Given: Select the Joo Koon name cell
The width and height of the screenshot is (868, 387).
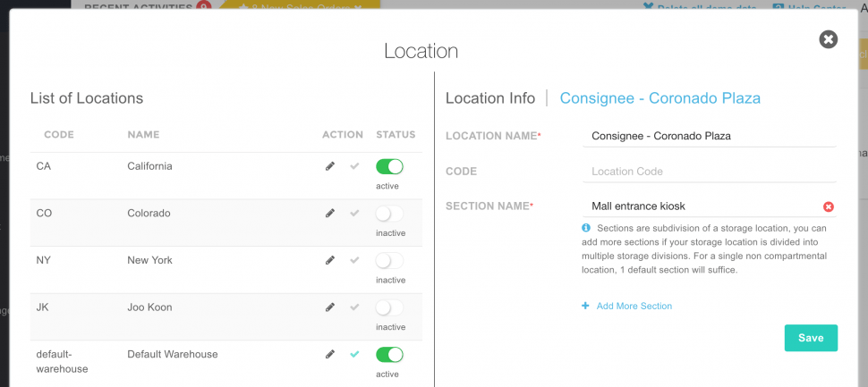Looking at the screenshot, I should click(x=149, y=307).
